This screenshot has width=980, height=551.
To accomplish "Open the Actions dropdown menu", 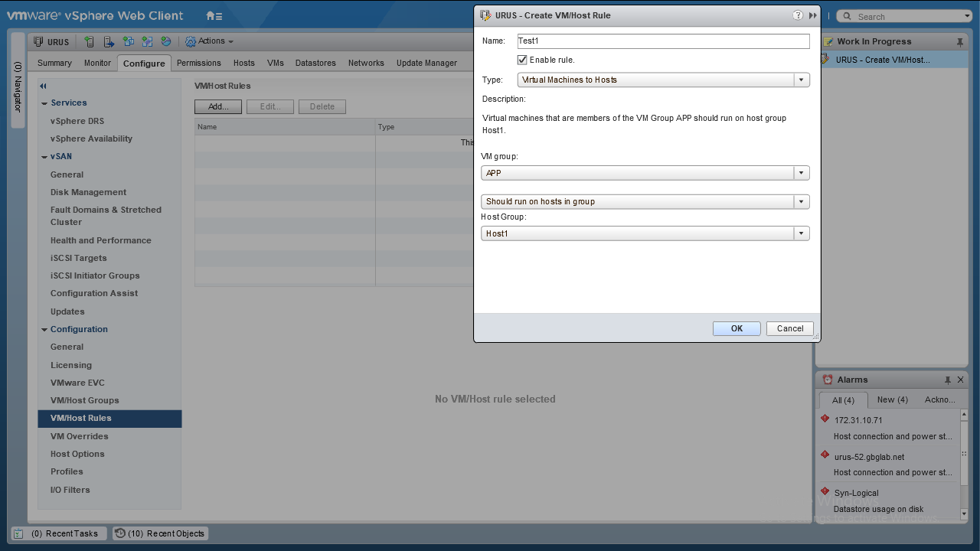I will tap(209, 41).
